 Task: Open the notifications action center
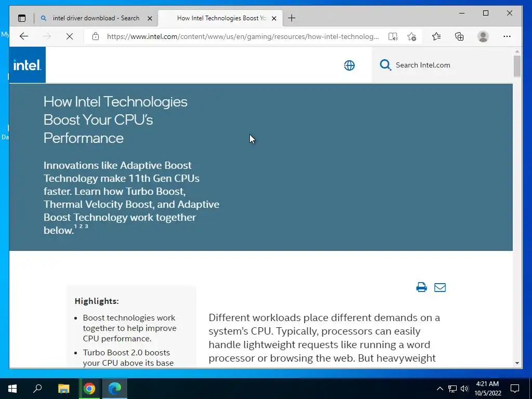point(515,389)
